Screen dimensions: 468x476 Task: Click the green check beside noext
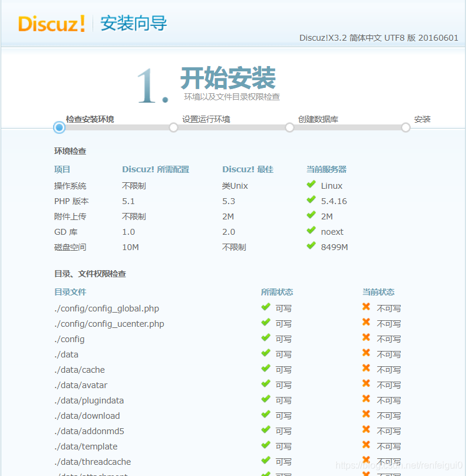311,230
